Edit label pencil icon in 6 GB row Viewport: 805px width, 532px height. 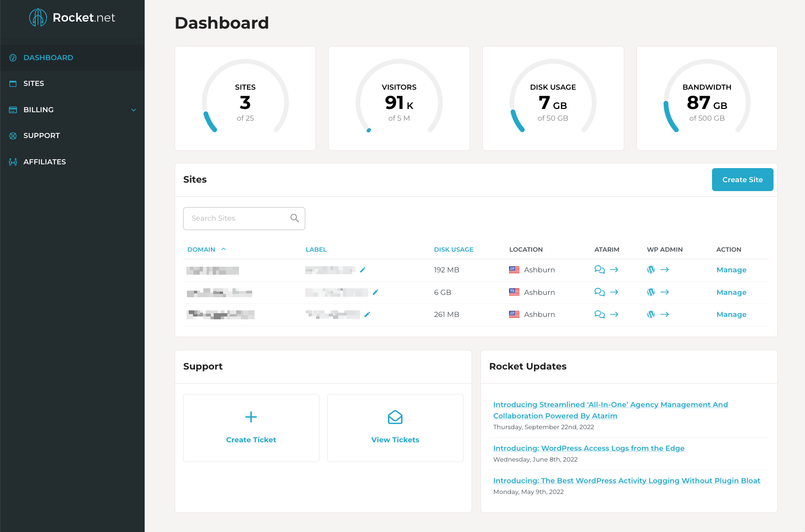(375, 292)
